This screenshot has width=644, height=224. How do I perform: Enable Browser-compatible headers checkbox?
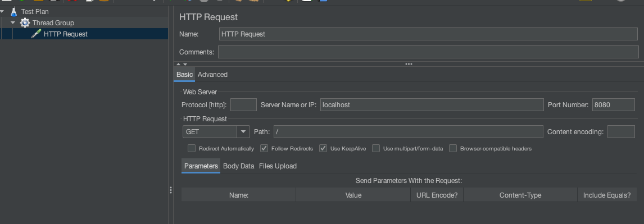click(453, 148)
